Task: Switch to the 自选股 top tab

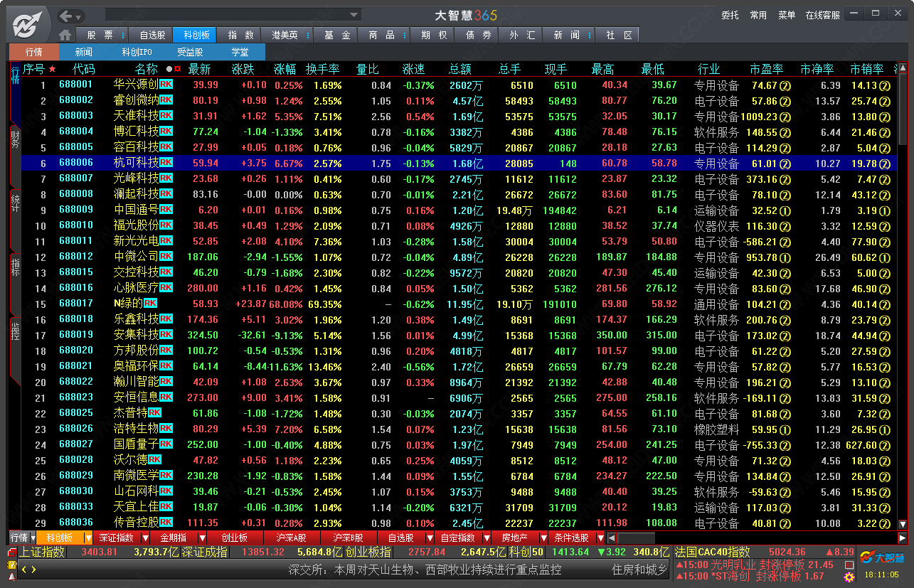Action: pos(152,35)
